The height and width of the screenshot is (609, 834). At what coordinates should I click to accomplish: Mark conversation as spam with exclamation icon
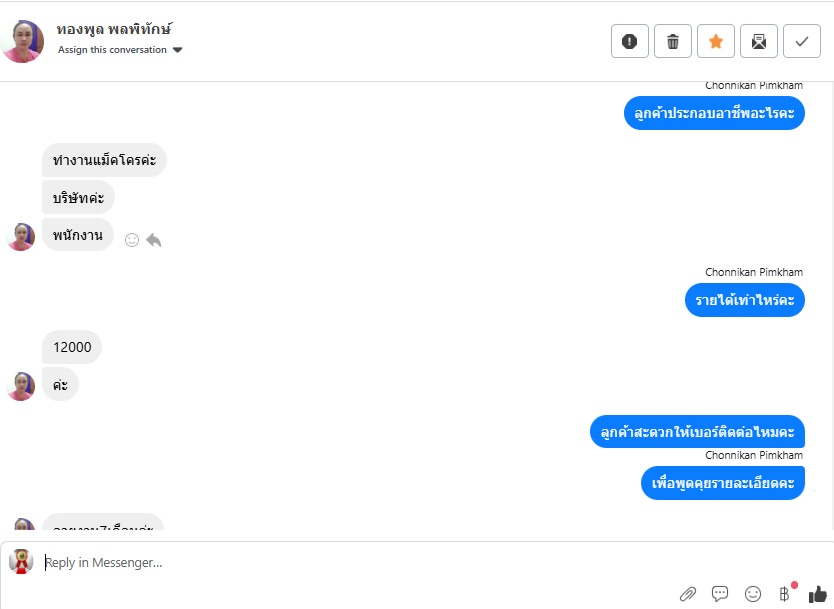[630, 41]
